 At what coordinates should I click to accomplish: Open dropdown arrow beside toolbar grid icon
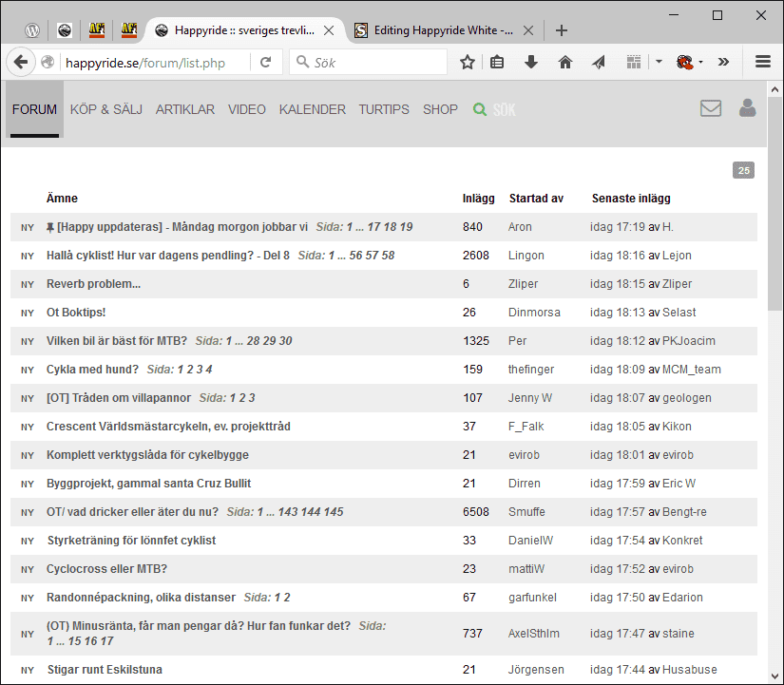coord(659,63)
